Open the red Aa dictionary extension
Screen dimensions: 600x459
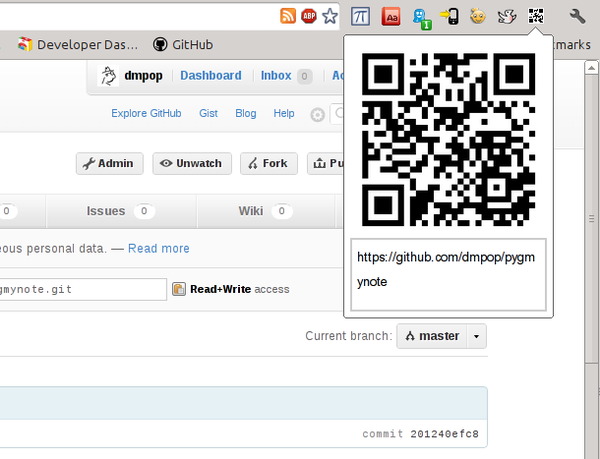[392, 16]
